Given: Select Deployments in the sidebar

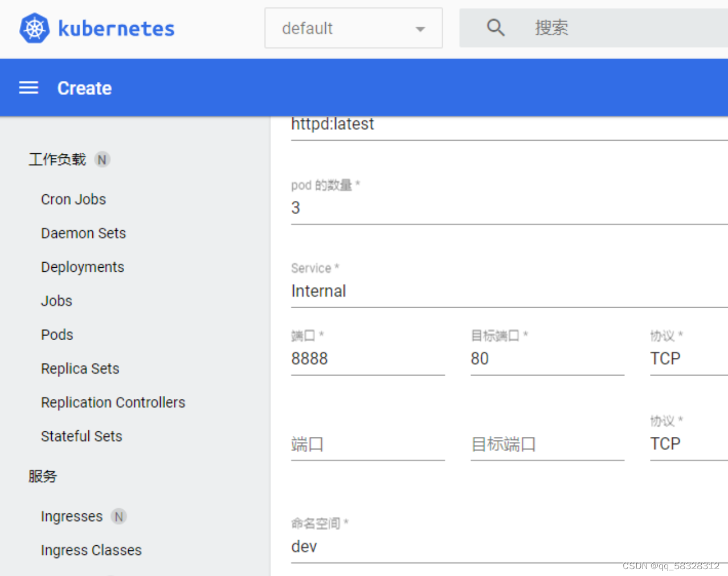Looking at the screenshot, I should (x=83, y=267).
